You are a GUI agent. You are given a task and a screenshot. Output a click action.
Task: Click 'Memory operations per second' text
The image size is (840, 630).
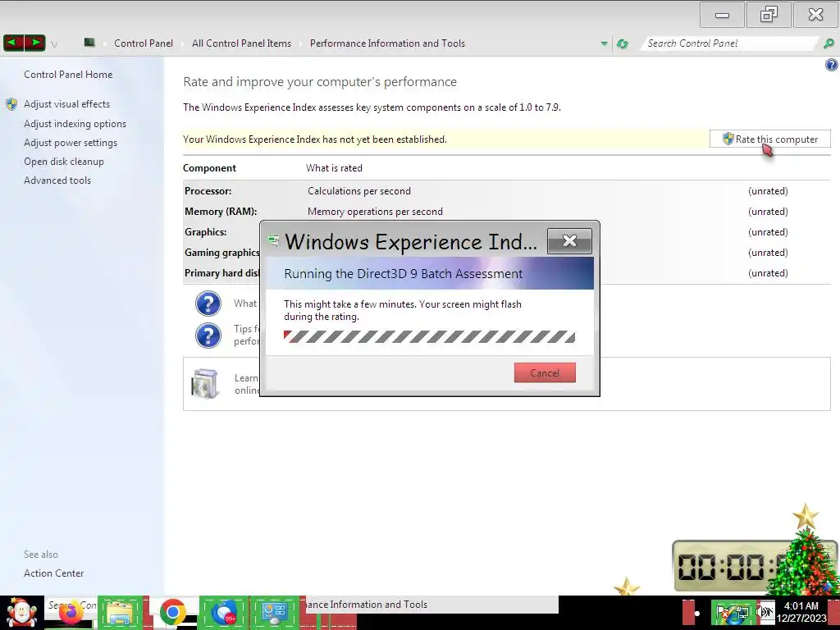375,212
